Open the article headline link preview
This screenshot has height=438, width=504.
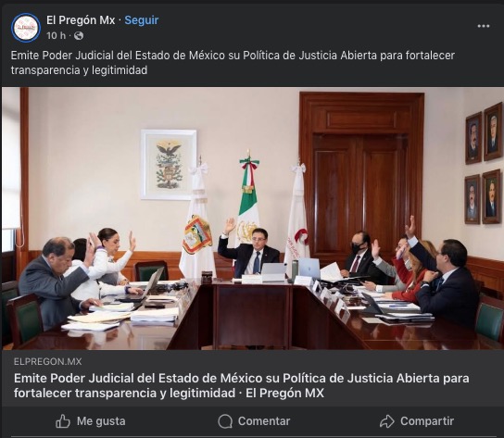coord(242,385)
